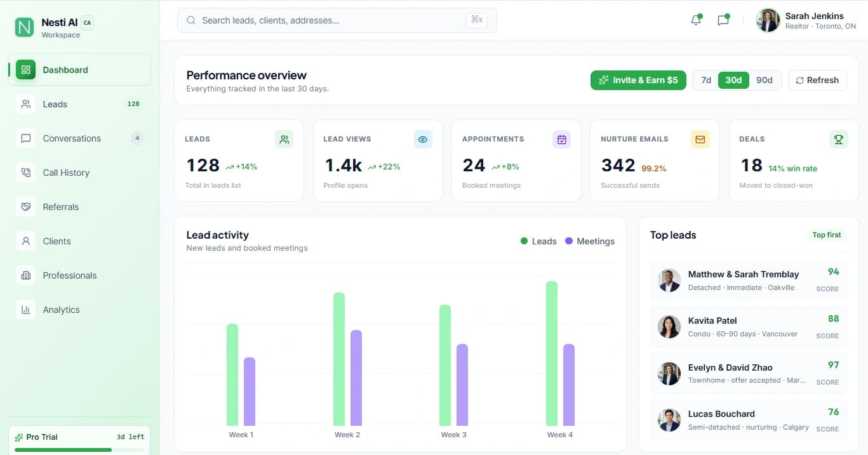This screenshot has width=868, height=455.
Task: Click the Professionals building icon
Action: click(x=26, y=275)
